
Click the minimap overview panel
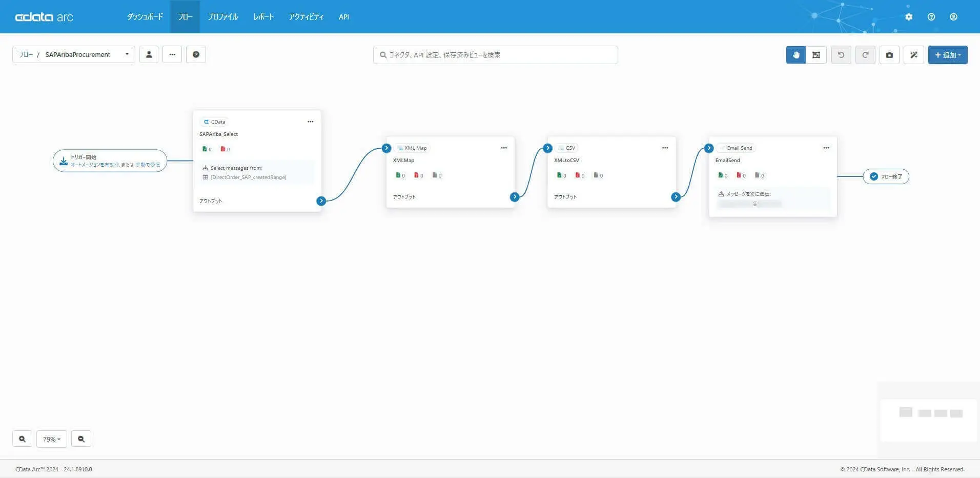(928, 420)
